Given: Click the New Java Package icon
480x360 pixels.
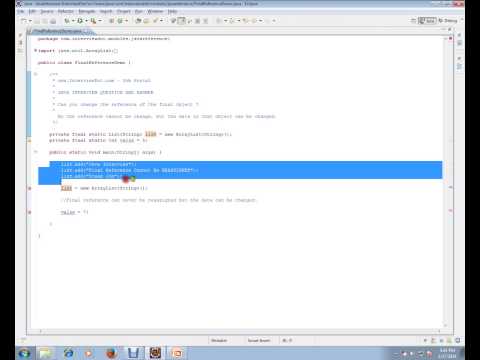Looking at the screenshot, I should 112,21.
